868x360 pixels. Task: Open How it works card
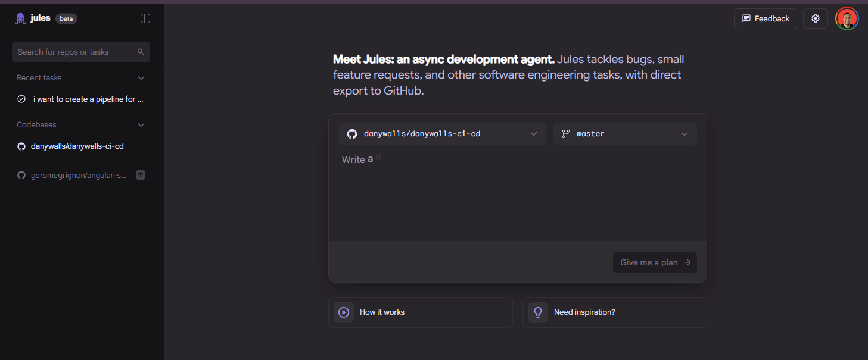[421, 312]
